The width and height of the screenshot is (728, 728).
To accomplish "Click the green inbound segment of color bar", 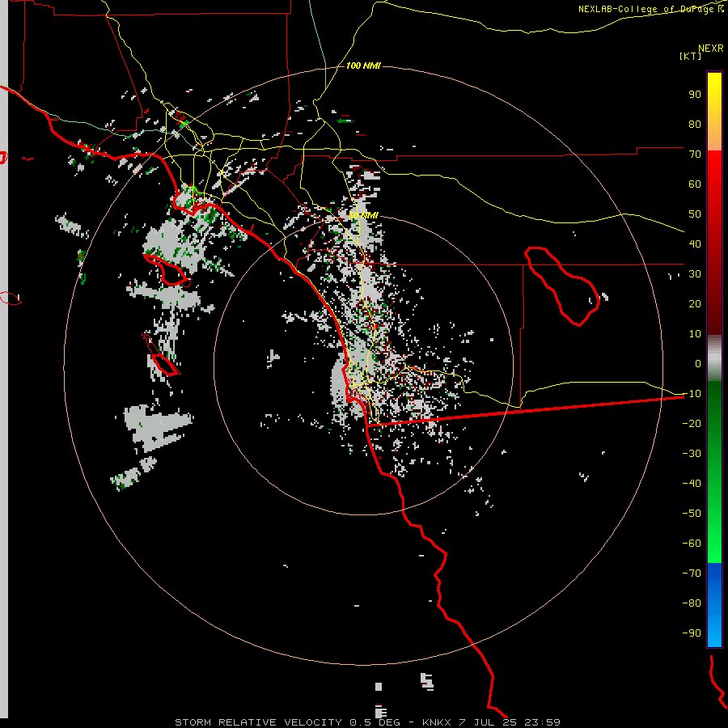I will [x=714, y=472].
